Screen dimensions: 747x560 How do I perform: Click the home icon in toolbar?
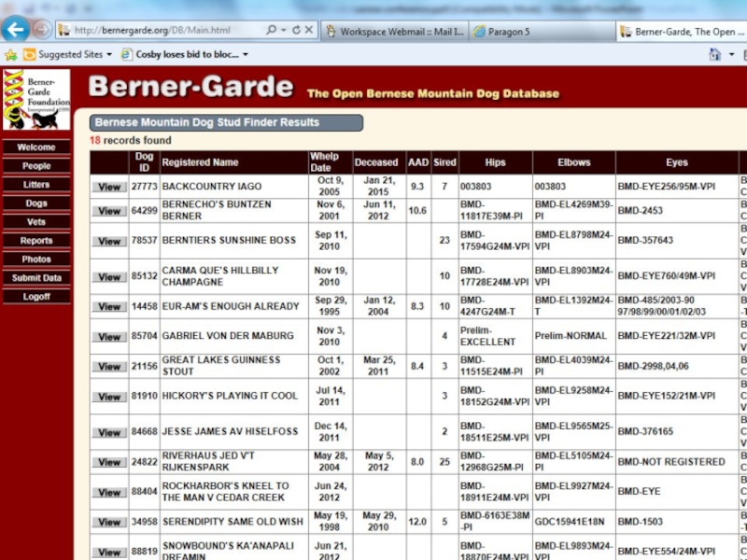(x=714, y=54)
